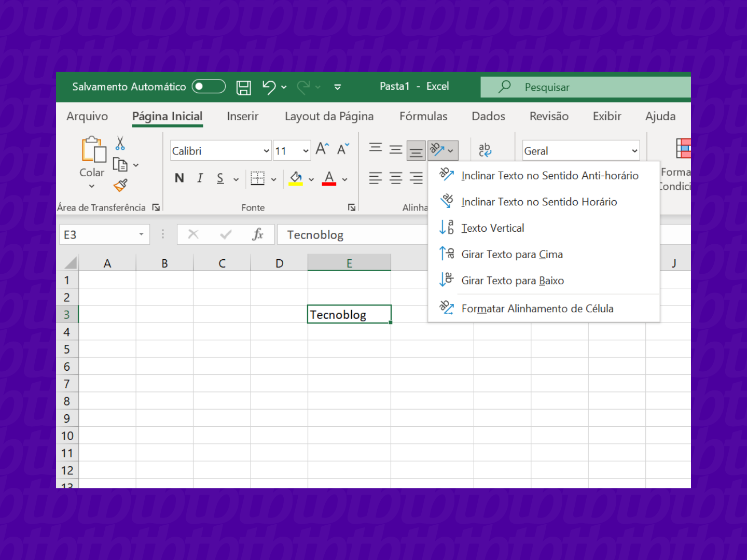The image size is (747, 560).
Task: Select Texto Vertical menu option
Action: click(x=544, y=228)
